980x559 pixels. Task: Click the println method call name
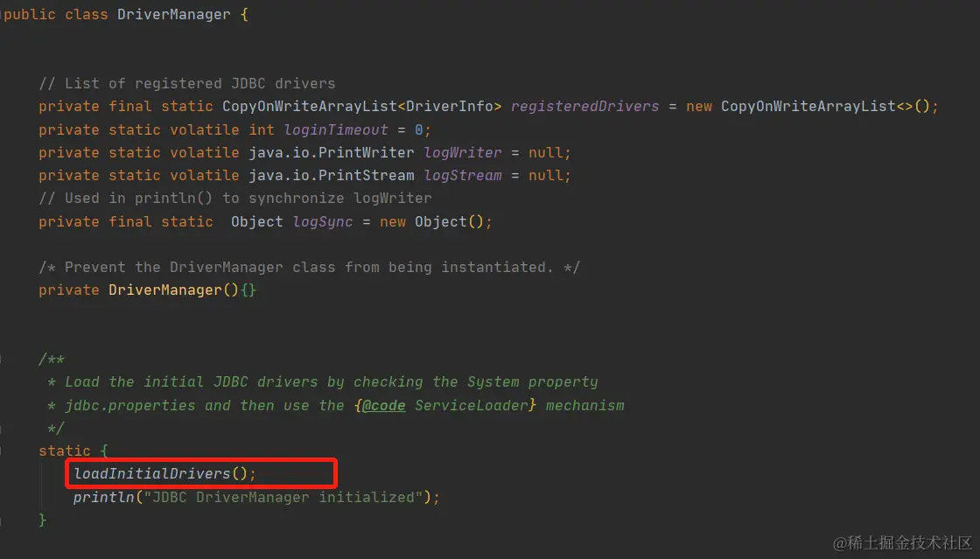click(104, 497)
